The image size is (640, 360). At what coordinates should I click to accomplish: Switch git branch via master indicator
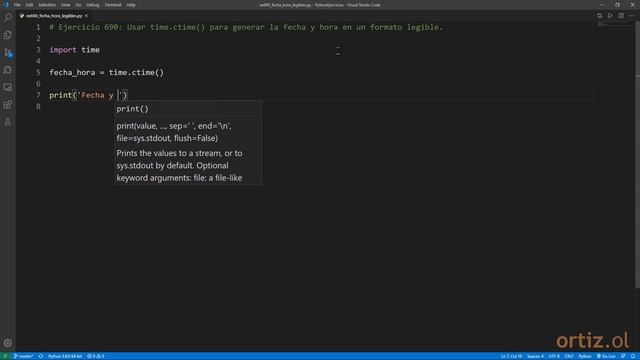(x=24, y=356)
